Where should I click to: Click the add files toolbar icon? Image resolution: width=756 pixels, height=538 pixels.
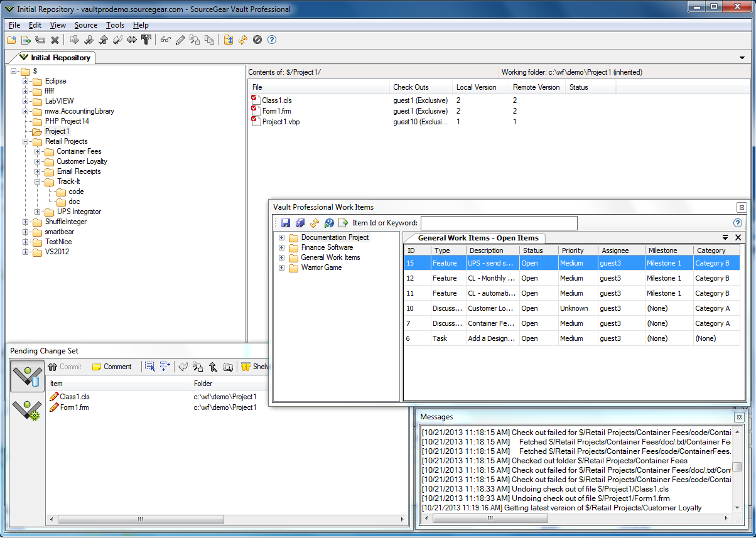coord(26,40)
